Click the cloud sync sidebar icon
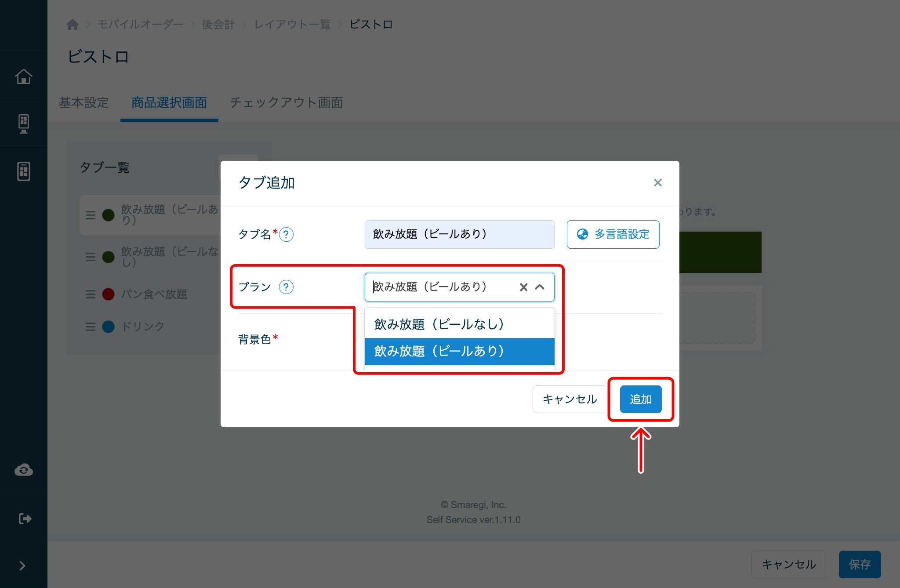The width and height of the screenshot is (900, 588). tap(24, 470)
